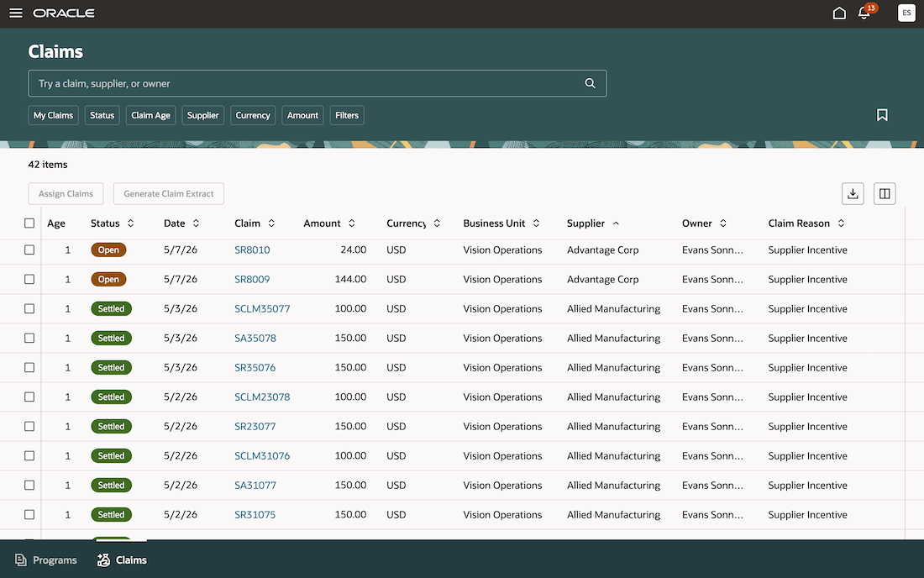Sort by the Amount column arrows
924x578 pixels.
pos(352,223)
